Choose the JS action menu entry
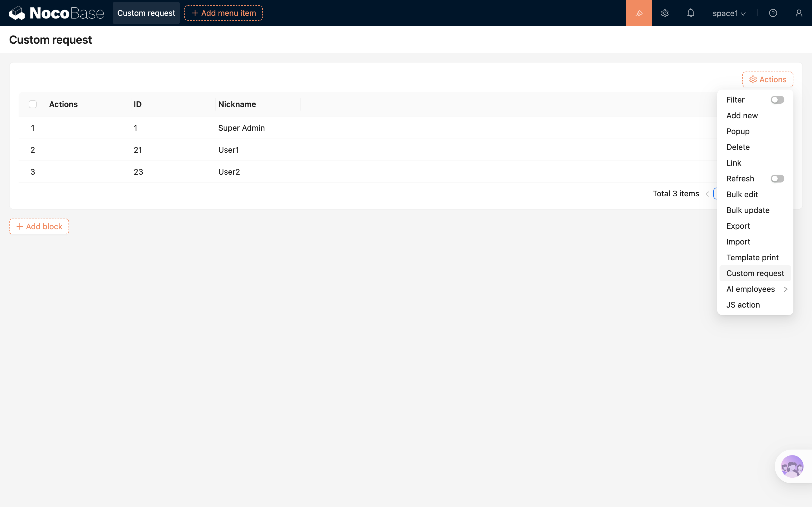Image resolution: width=812 pixels, height=507 pixels. 743,305
